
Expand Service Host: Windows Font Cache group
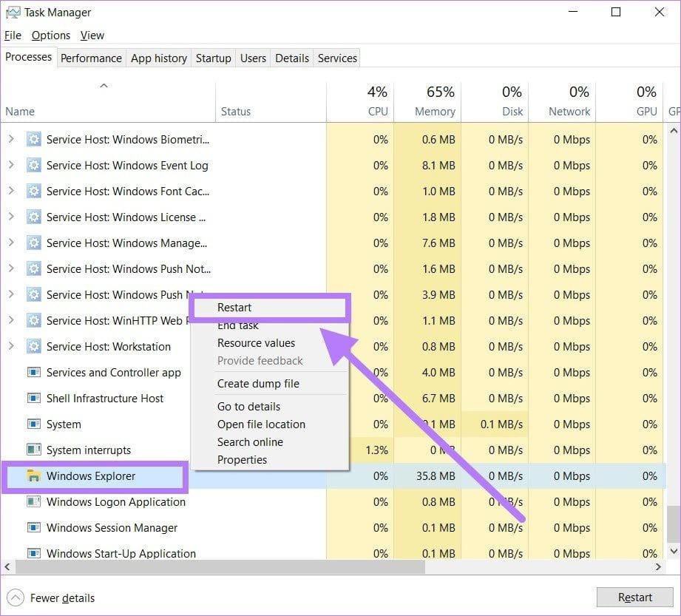pyautogui.click(x=11, y=191)
